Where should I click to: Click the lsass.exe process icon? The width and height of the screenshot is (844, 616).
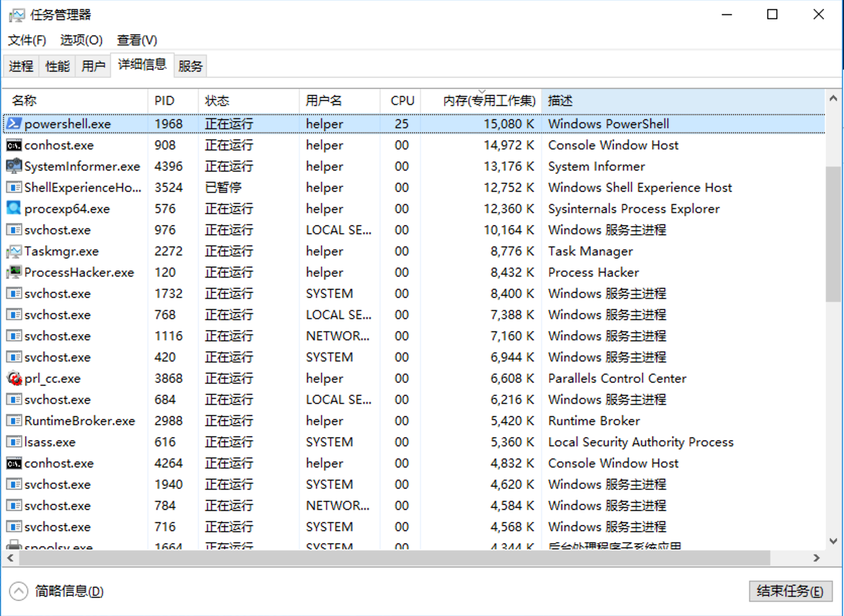tap(14, 442)
